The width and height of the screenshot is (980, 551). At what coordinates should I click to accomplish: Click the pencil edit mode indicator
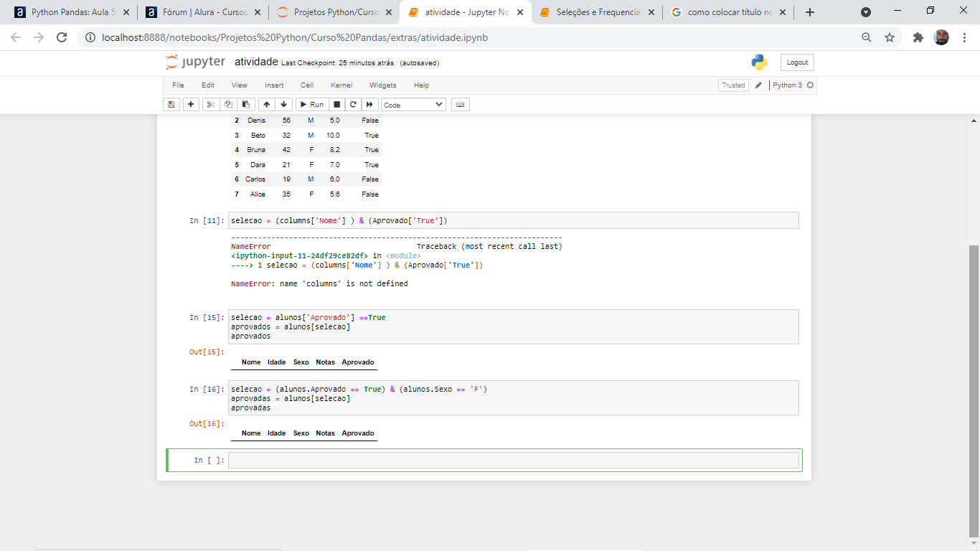[x=758, y=85]
